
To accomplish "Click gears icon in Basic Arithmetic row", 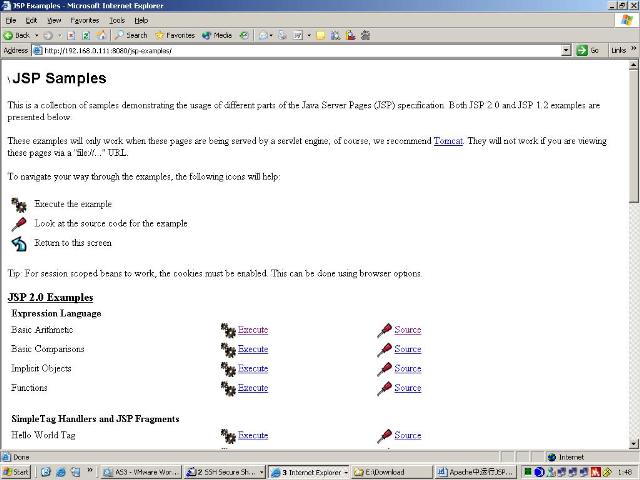I will 228,330.
